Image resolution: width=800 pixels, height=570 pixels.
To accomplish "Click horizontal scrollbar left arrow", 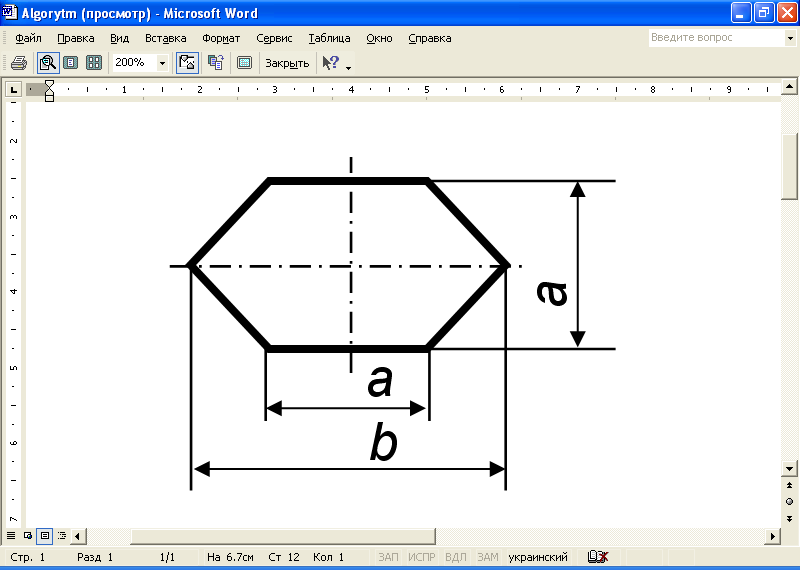I will coord(78,536).
